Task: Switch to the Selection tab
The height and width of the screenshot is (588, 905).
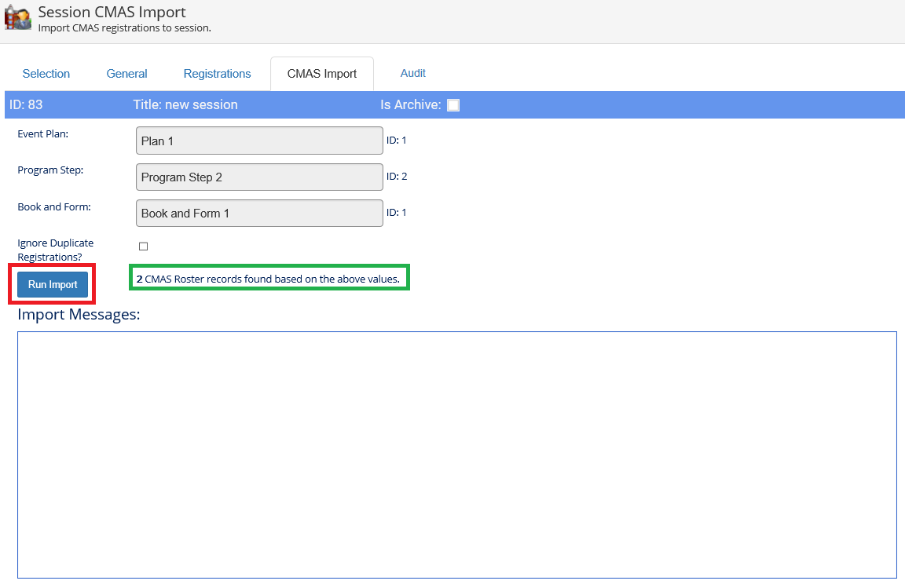Action: coord(46,74)
